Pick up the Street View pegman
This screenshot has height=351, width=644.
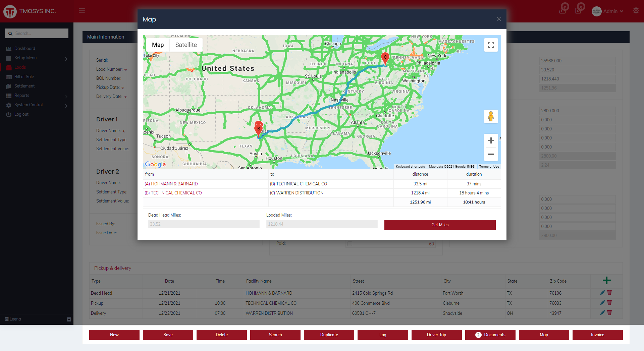click(x=491, y=116)
